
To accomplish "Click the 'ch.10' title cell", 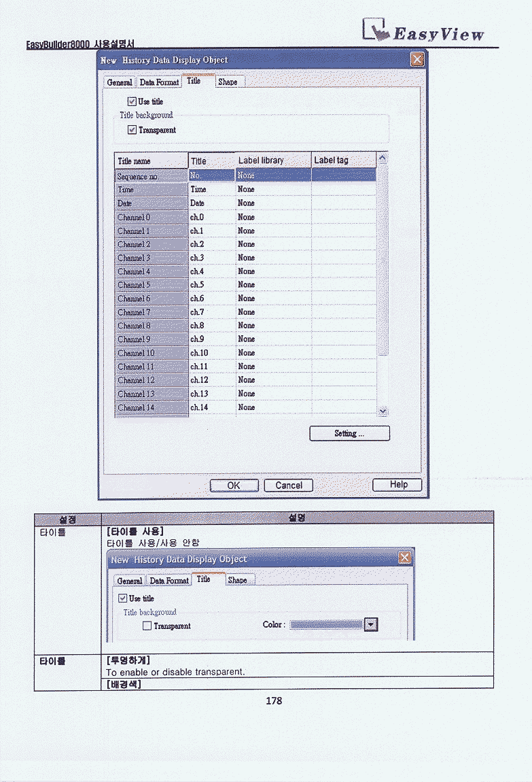I will point(212,353).
